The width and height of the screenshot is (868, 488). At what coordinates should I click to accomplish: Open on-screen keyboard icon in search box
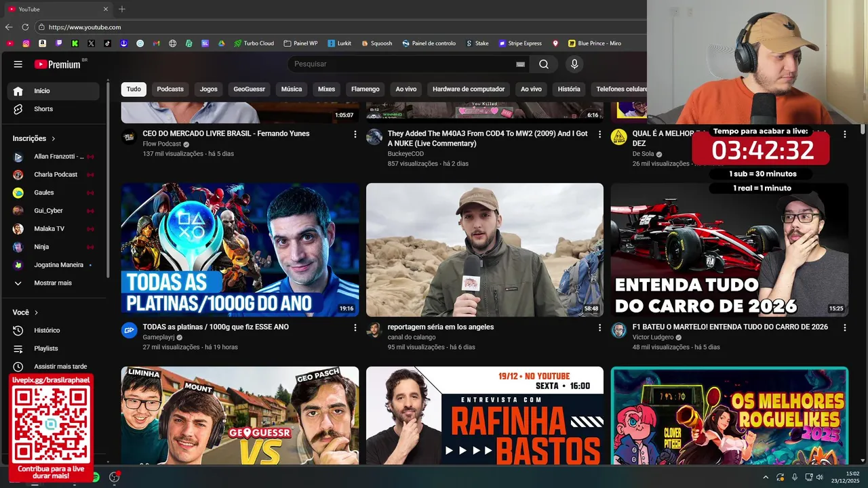520,64
